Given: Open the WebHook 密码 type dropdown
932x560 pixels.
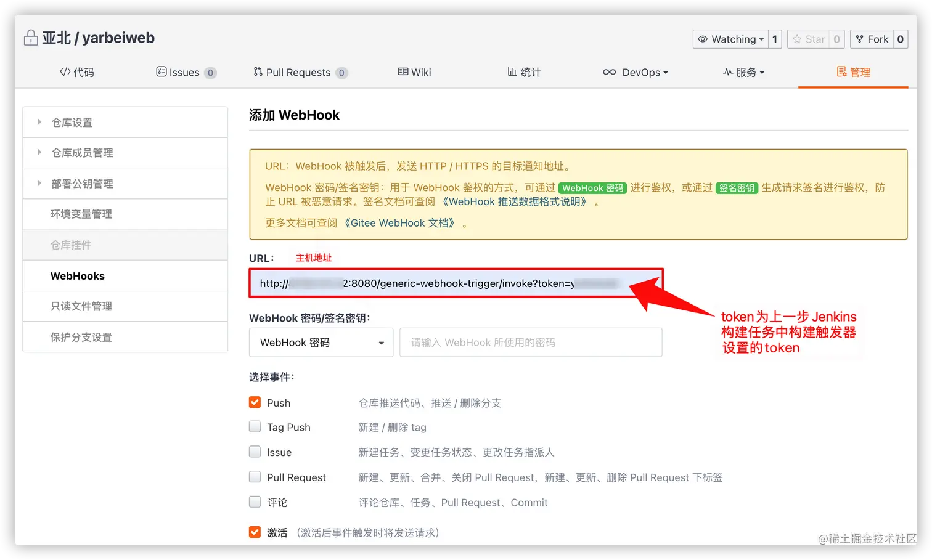Looking at the screenshot, I should 321,343.
